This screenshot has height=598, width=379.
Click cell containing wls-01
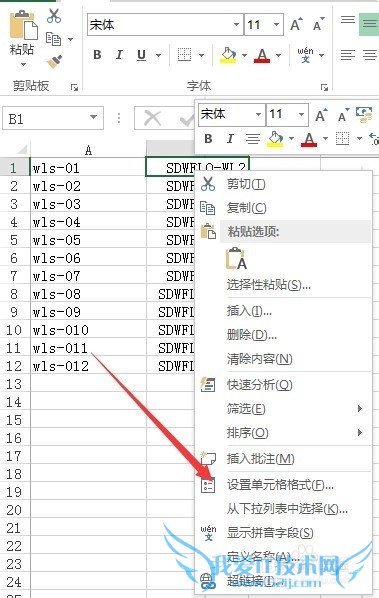[88, 168]
